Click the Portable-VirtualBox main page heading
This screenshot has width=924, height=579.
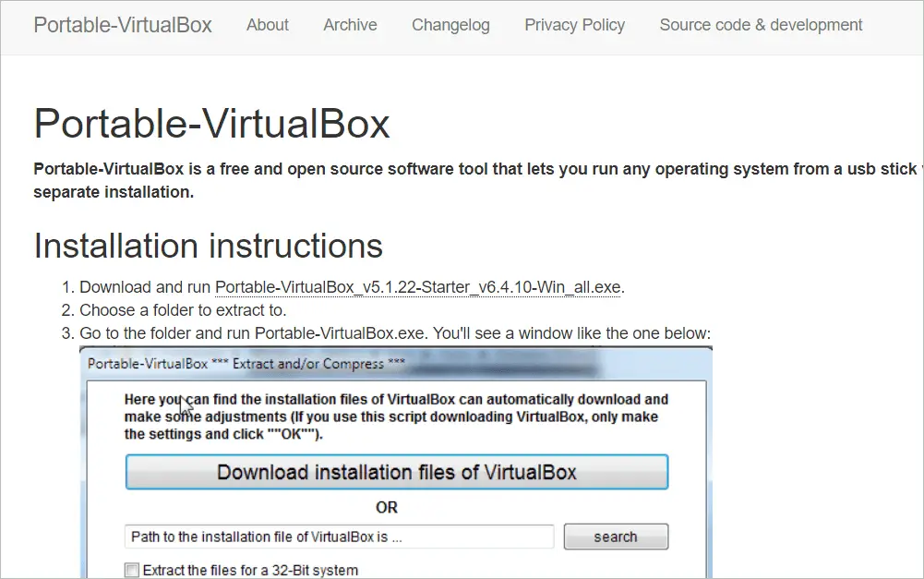[x=211, y=124]
